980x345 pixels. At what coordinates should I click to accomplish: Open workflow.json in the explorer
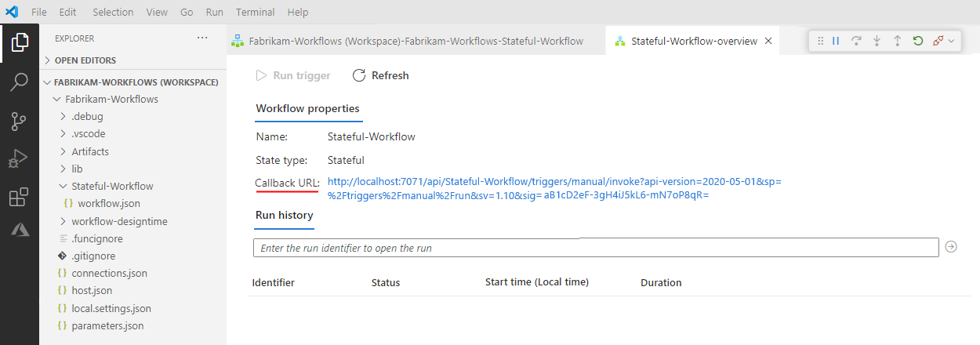(x=109, y=203)
